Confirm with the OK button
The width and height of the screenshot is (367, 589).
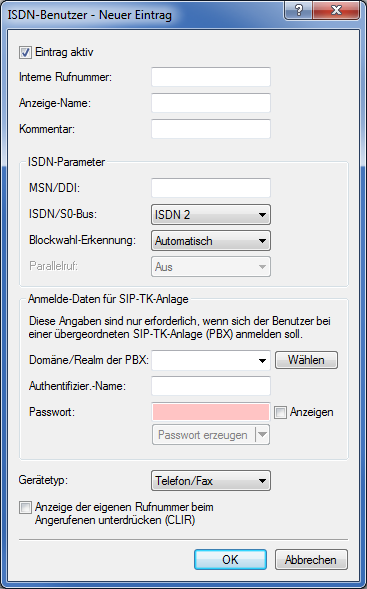point(230,560)
